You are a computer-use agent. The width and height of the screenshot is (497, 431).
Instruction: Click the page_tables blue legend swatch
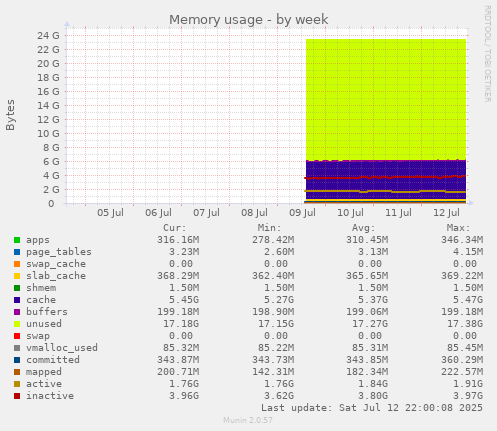[17, 252]
